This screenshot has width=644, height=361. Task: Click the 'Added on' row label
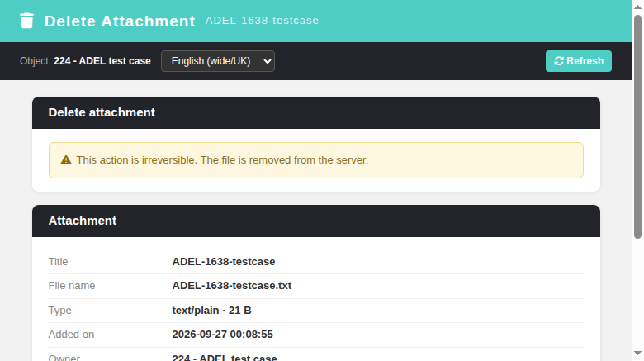click(72, 335)
